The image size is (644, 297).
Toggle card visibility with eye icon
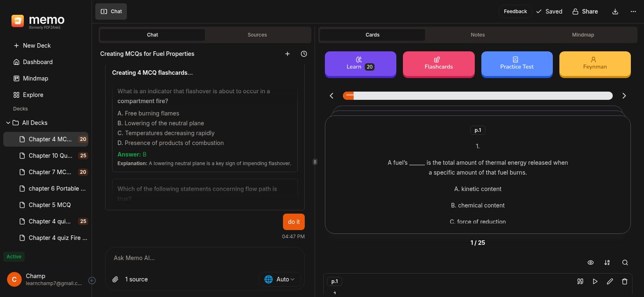coord(591,262)
